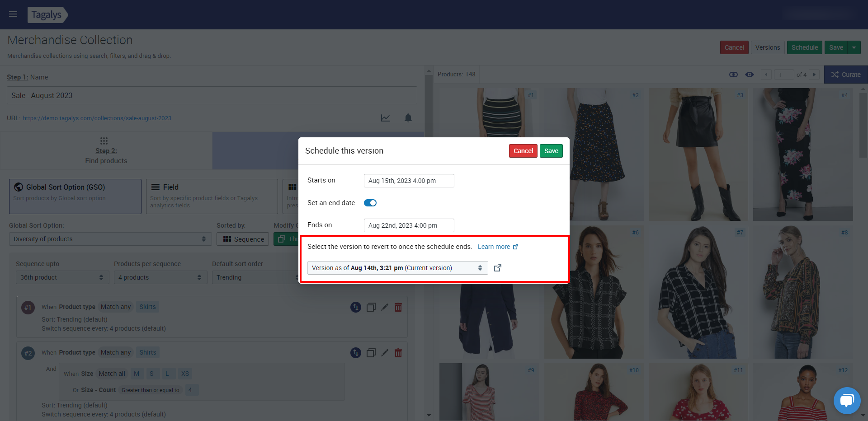The height and width of the screenshot is (421, 868).
Task: Click the page header Cancel button
Action: tap(734, 47)
